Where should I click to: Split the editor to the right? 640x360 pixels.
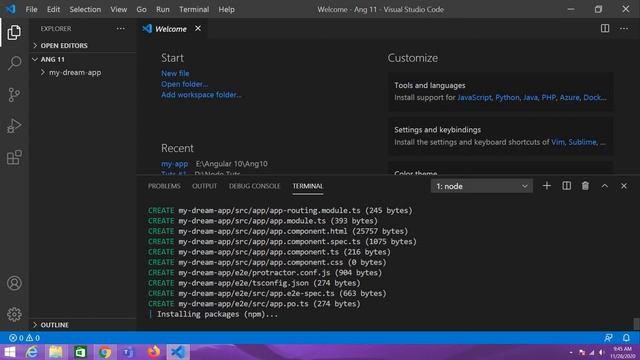click(605, 29)
